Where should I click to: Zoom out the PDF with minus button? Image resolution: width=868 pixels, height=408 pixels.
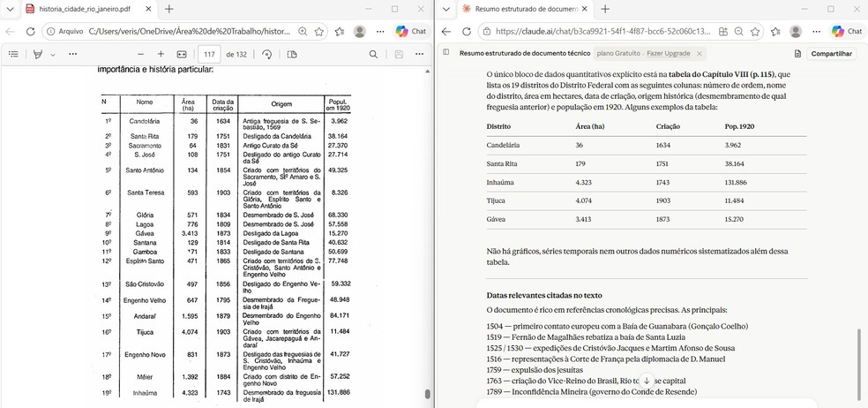coord(140,55)
